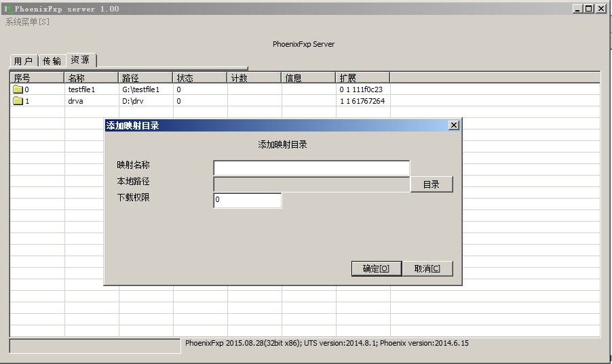
Task: Click the 路径 column header
Action: pyautogui.click(x=146, y=78)
